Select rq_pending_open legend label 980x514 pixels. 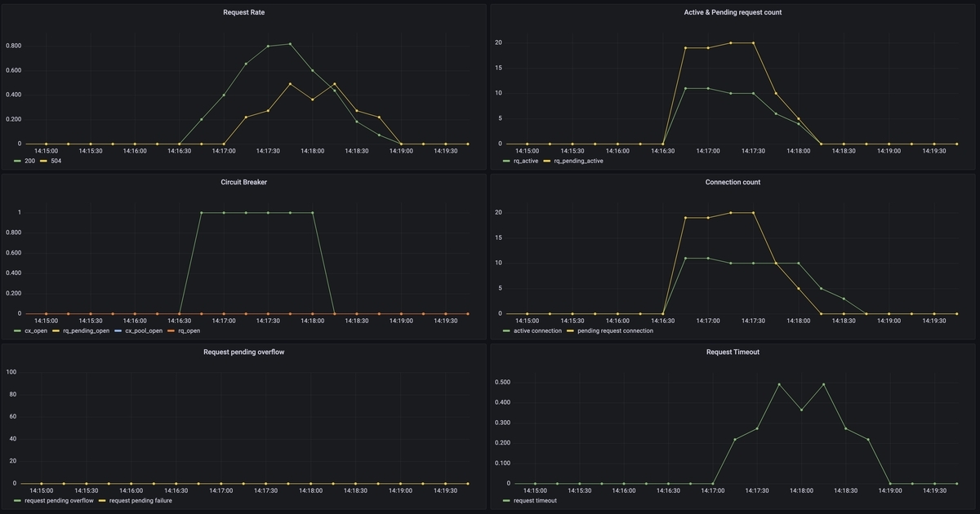click(x=86, y=330)
